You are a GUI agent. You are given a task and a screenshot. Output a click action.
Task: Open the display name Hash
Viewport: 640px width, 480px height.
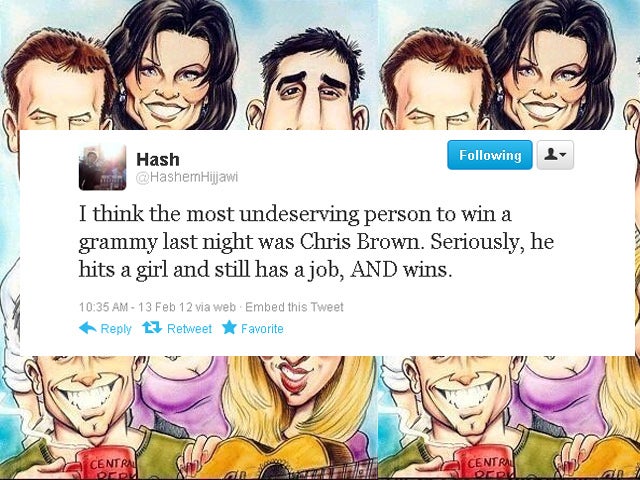point(158,159)
